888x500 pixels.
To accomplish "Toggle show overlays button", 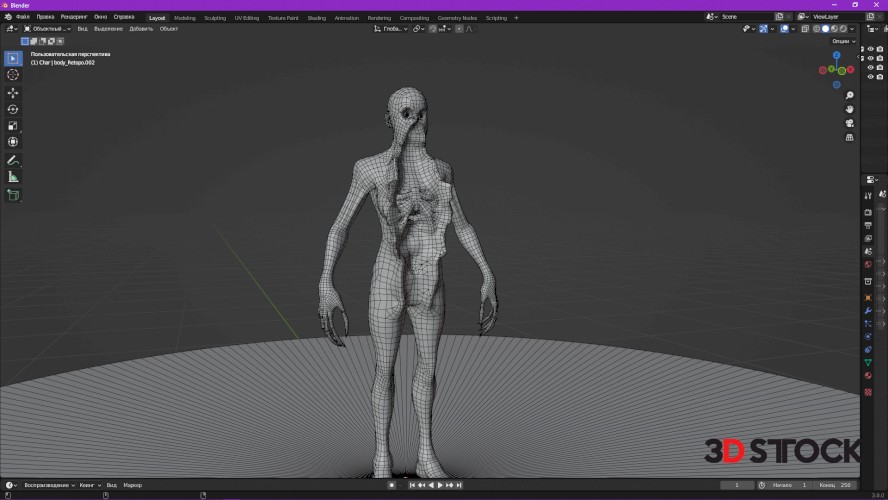I will [784, 29].
